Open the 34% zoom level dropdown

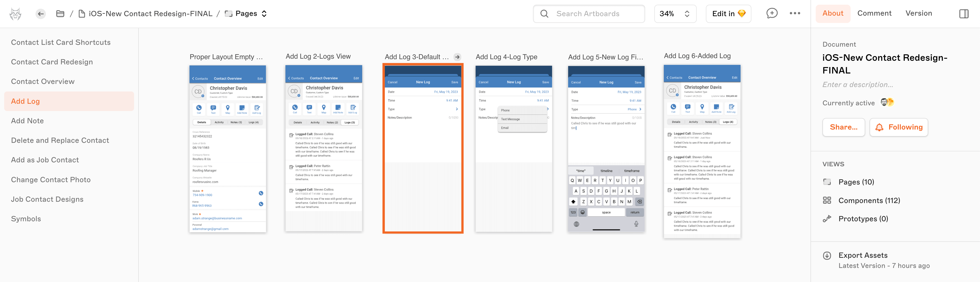[x=675, y=14]
